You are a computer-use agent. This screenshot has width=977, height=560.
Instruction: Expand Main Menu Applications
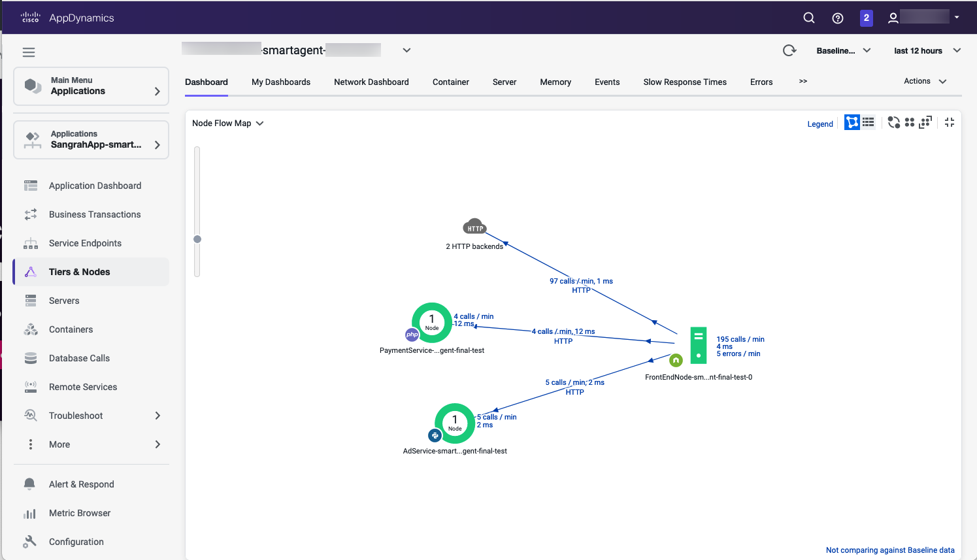click(x=91, y=86)
